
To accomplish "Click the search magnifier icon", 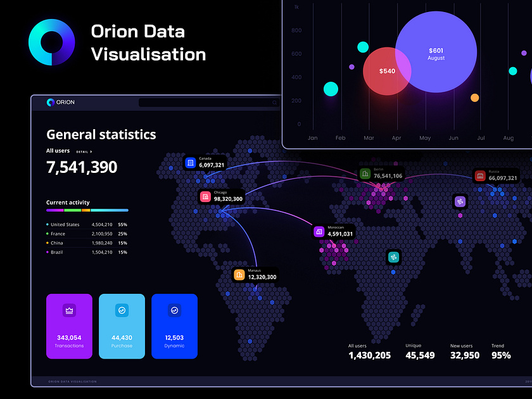I will coord(274,103).
